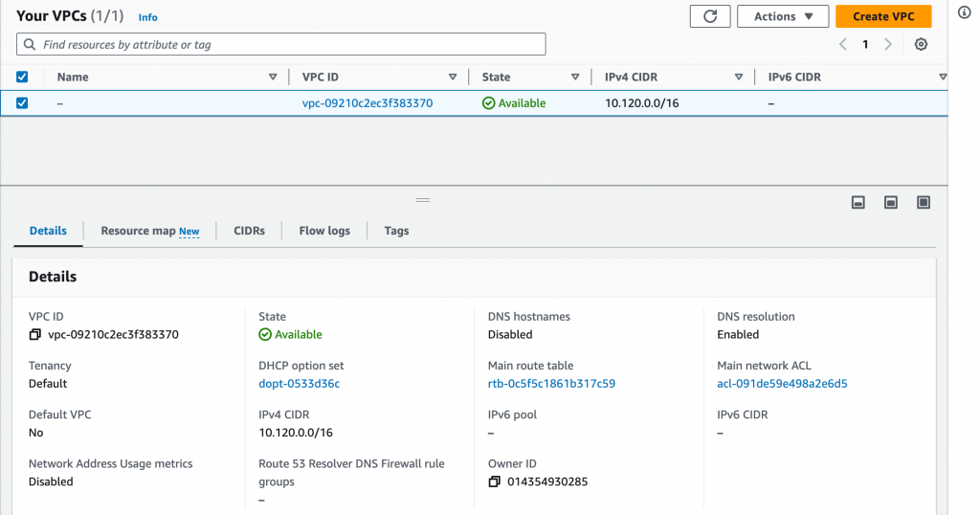Copy Owner ID to clipboard

coord(495,481)
